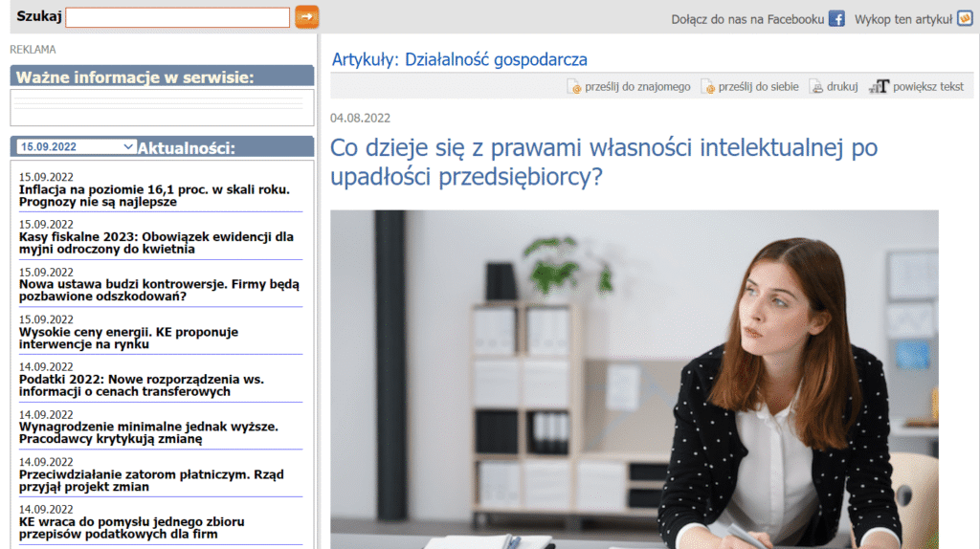
Task: Focus the Szukaj search input field
Action: point(177,17)
